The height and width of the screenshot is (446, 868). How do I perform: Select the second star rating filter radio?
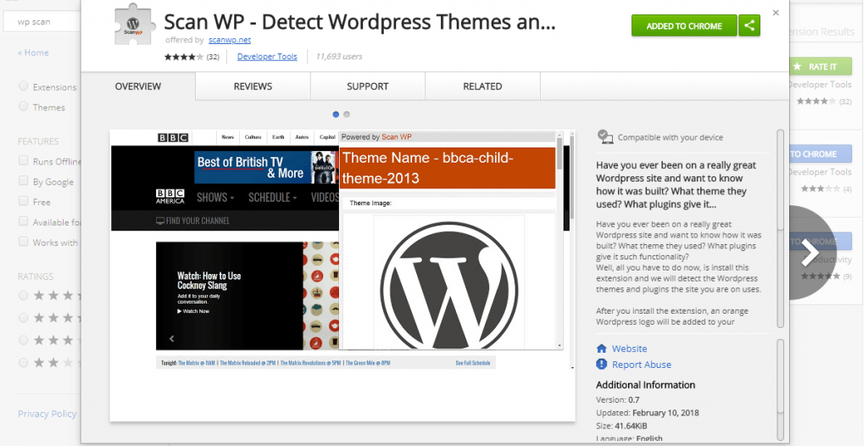[x=23, y=317]
